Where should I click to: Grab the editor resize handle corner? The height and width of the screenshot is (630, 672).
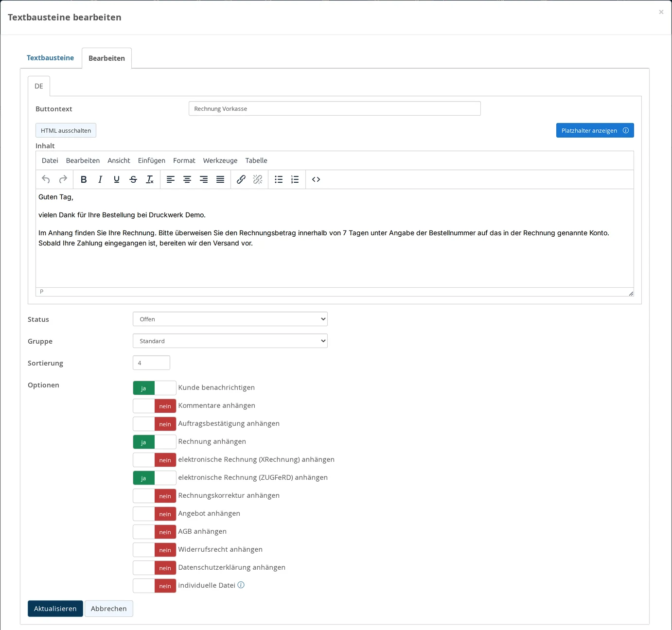tap(631, 293)
